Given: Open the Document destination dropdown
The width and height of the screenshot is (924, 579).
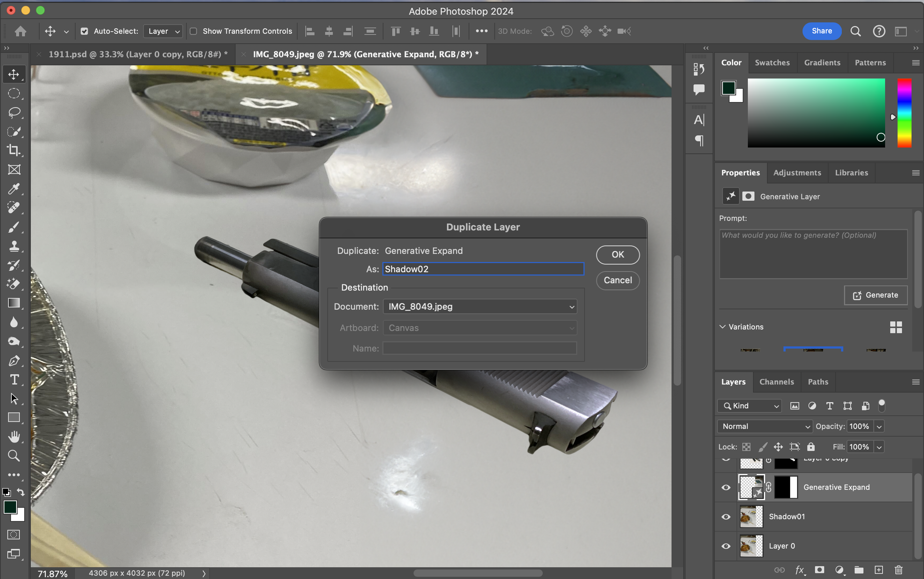Looking at the screenshot, I should point(480,307).
